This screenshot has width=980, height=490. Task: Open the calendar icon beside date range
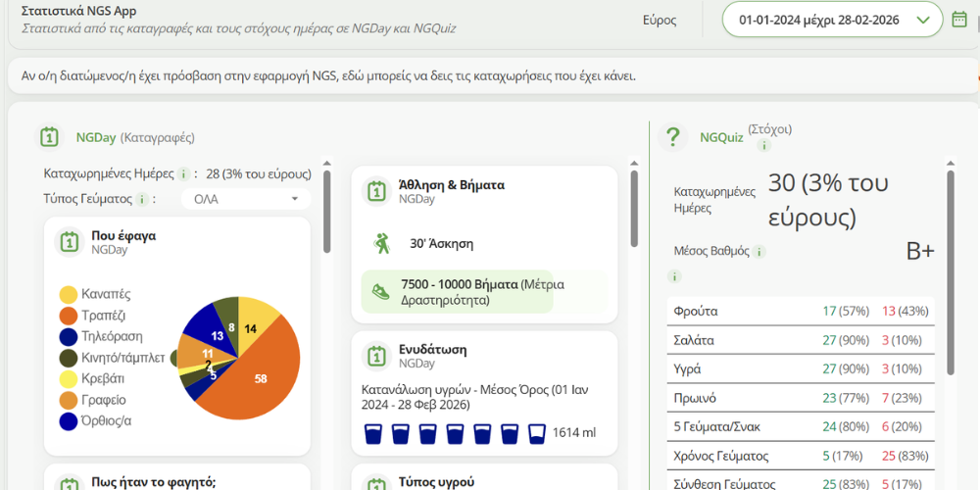(x=959, y=19)
